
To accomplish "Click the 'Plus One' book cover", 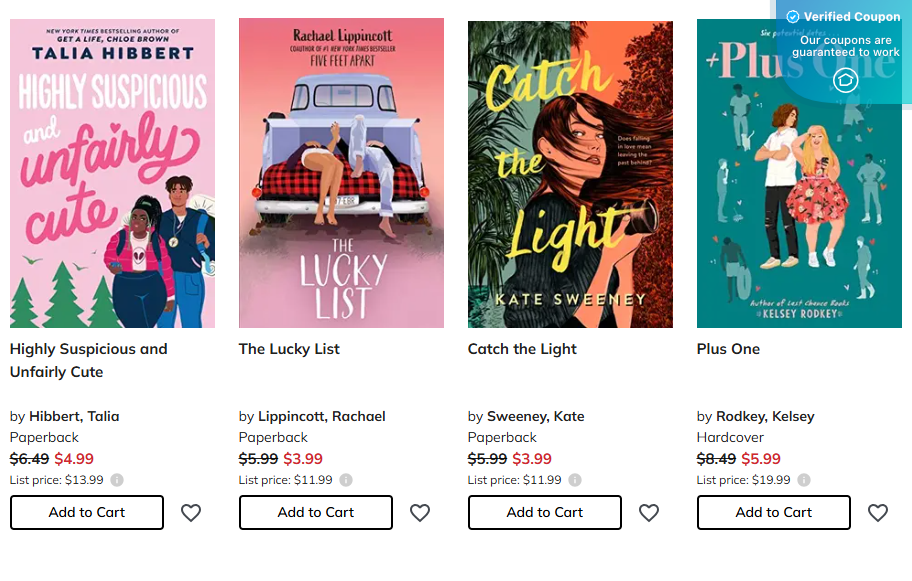I will (798, 172).
